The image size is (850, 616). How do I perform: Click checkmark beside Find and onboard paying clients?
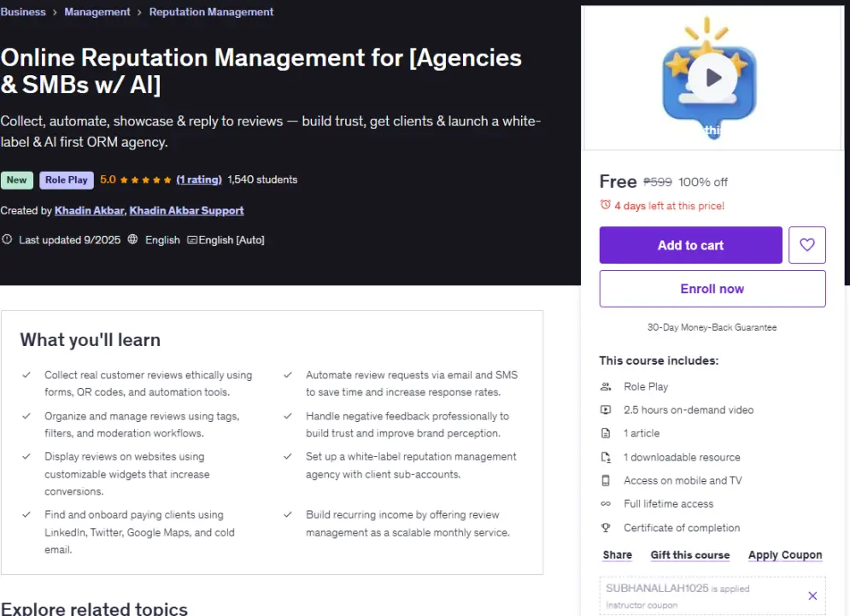(26, 514)
